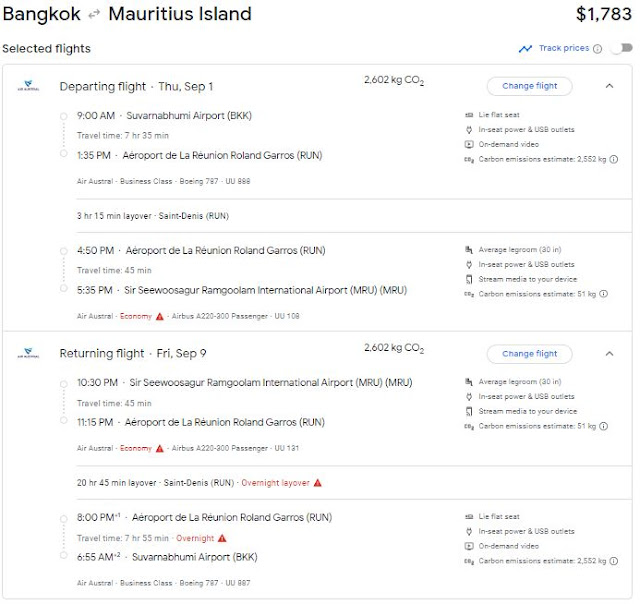
Task: Click the Business Class Boeing 787 UU 888 line
Action: [163, 181]
